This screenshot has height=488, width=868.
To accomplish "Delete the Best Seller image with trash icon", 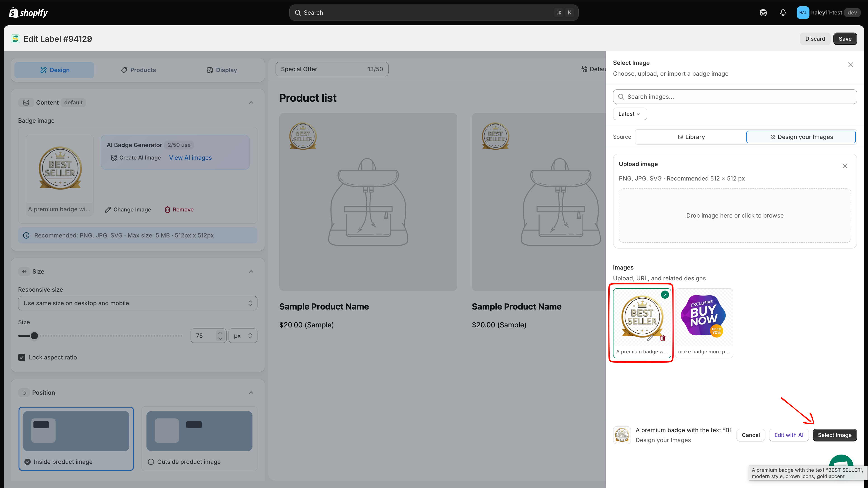I will point(663,338).
